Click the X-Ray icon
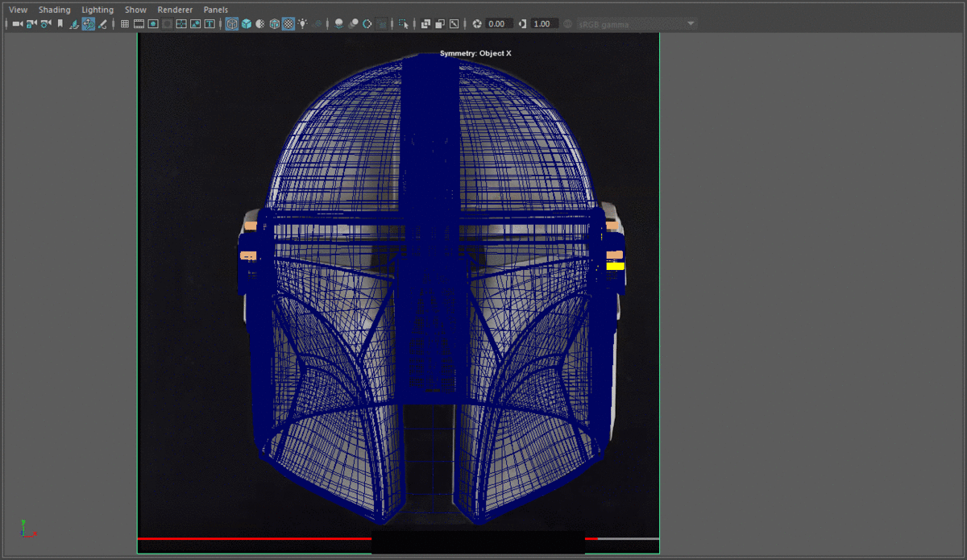This screenshot has width=967, height=560. click(x=425, y=24)
